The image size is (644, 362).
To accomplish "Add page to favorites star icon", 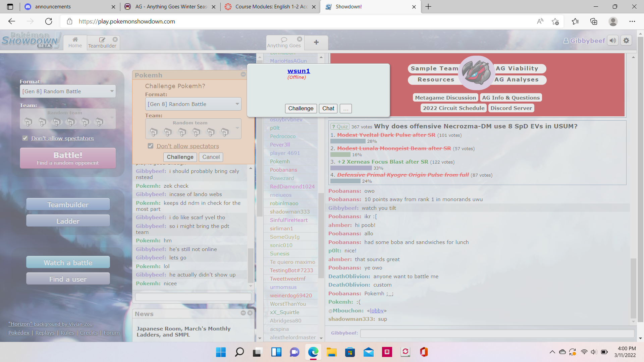I will 555,21.
